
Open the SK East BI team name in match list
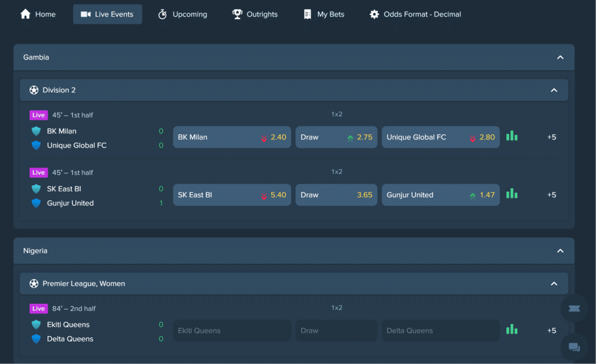pos(64,189)
